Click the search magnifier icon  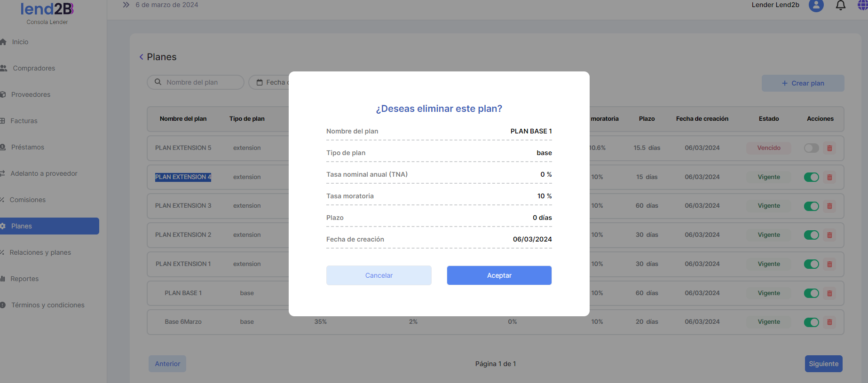158,82
